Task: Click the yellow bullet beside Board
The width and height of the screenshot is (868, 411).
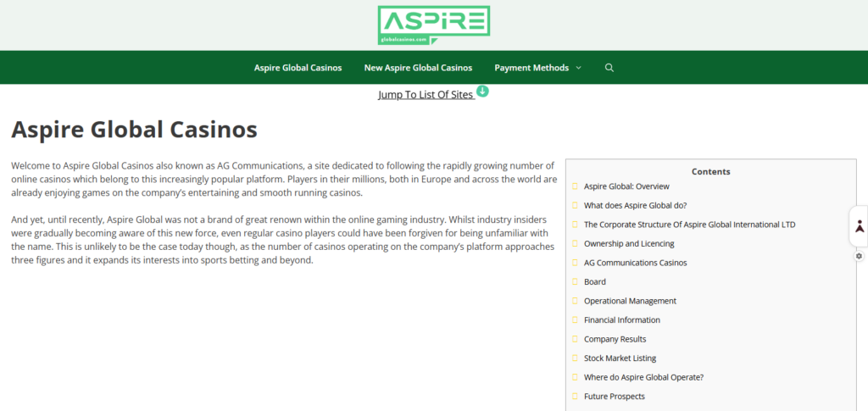Action: point(575,281)
